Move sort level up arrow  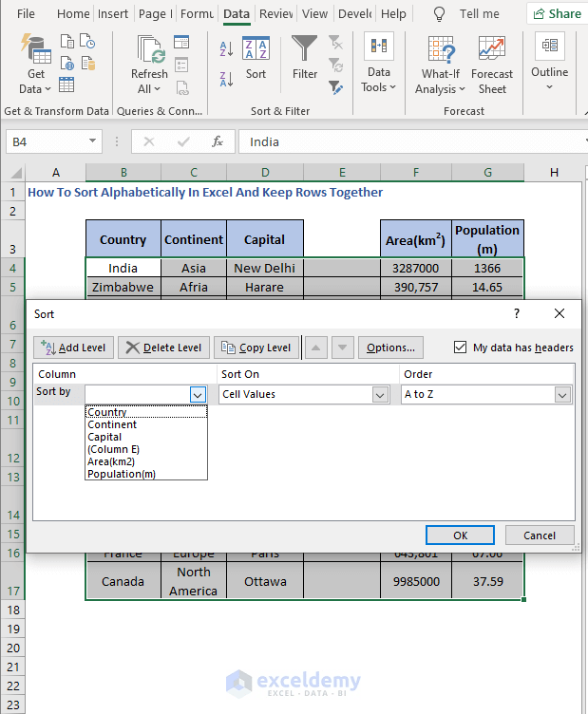[315, 348]
